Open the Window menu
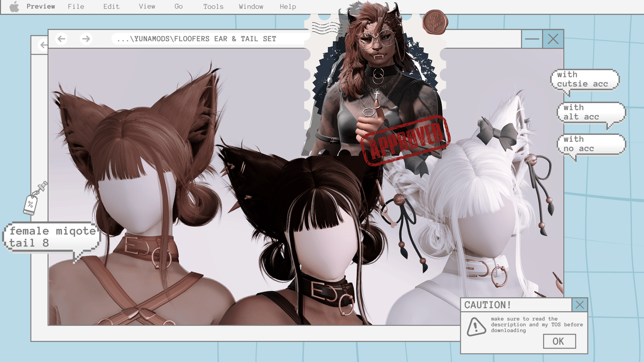The width and height of the screenshot is (644, 362). (251, 6)
